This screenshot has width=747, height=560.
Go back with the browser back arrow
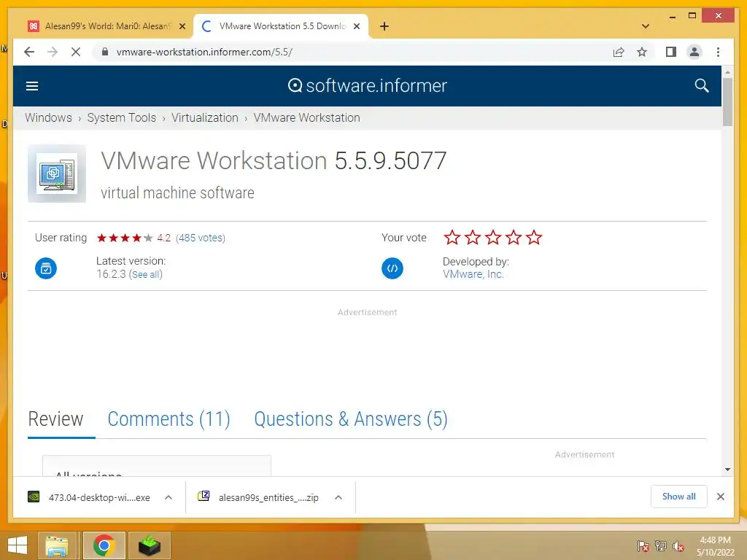click(x=29, y=52)
